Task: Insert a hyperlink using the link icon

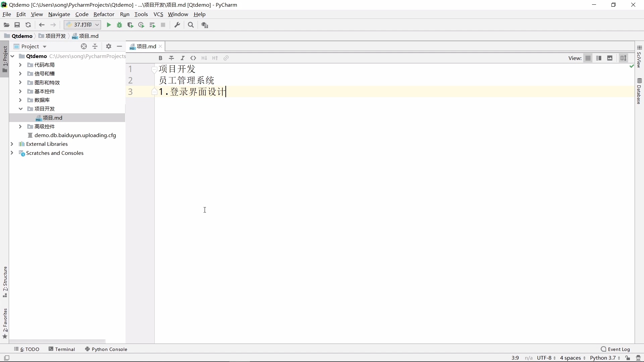Action: click(226, 58)
